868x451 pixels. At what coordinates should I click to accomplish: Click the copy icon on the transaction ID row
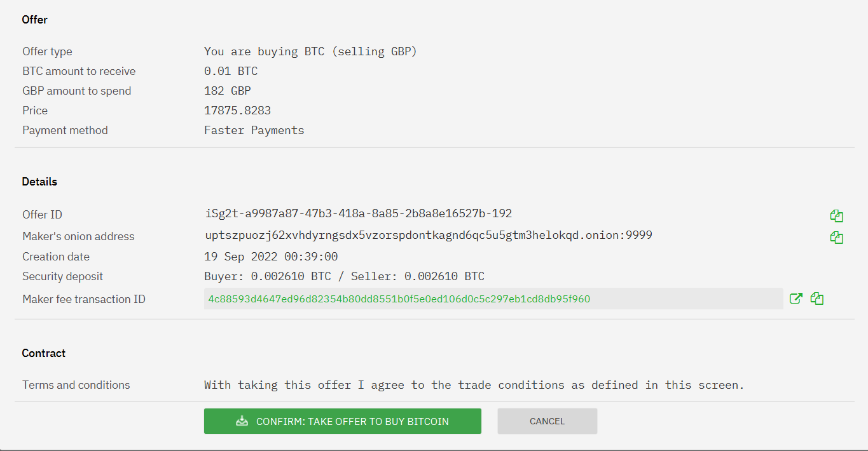[x=817, y=298]
